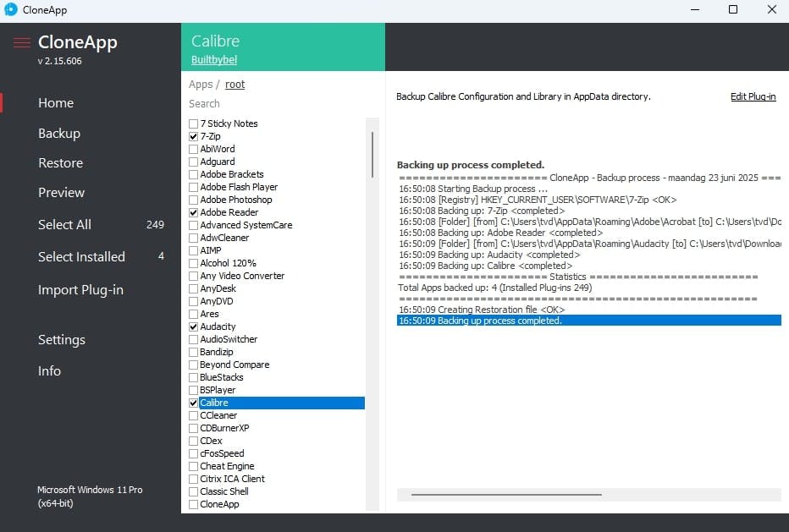Choose Select Installed in the sidebar
Viewport: 789px width, 532px height.
click(x=81, y=257)
